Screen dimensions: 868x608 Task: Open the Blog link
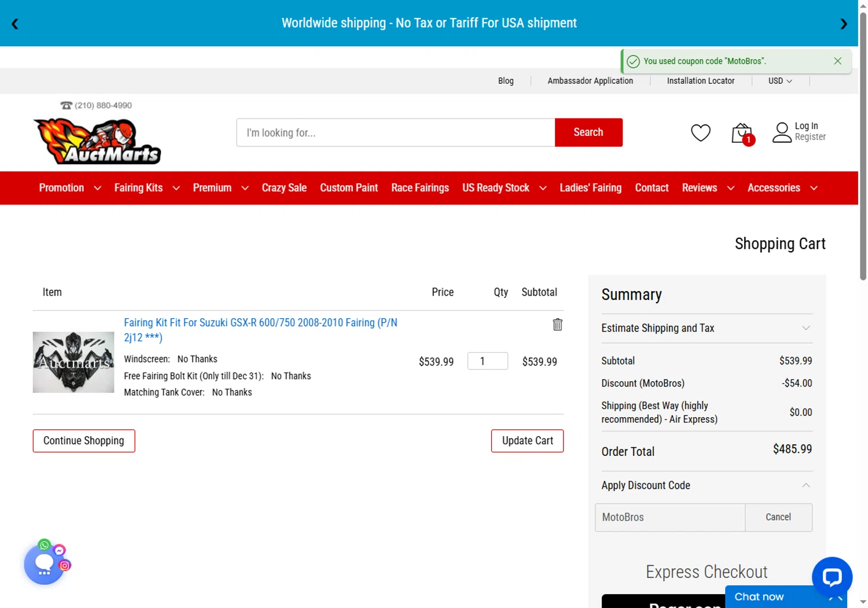506,81
